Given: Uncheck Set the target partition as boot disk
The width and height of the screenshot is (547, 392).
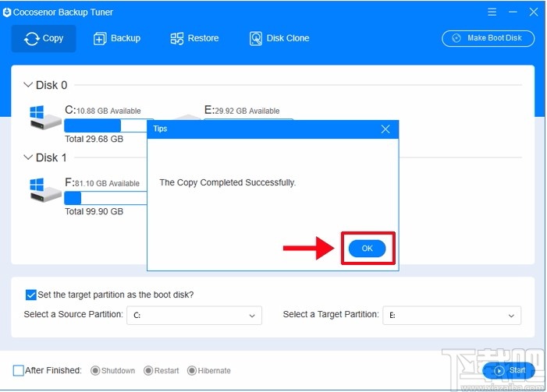Looking at the screenshot, I should click(30, 295).
